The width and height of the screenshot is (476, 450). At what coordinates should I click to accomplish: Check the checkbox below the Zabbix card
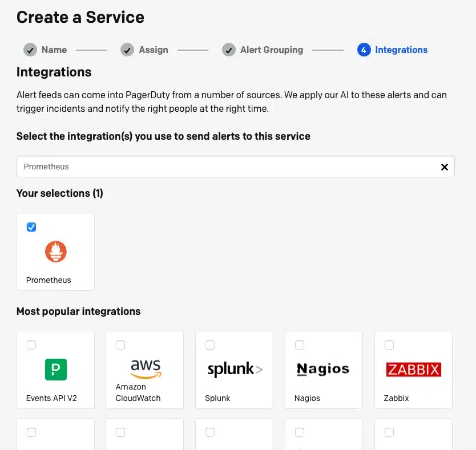point(389,432)
